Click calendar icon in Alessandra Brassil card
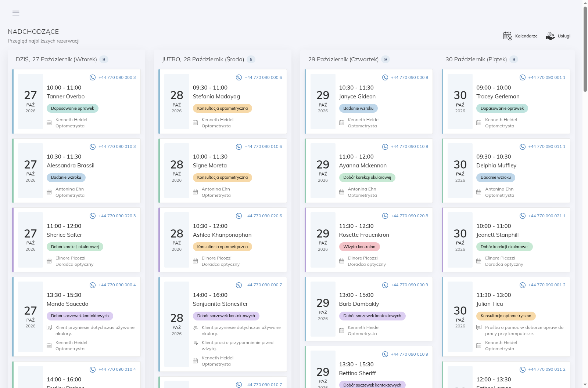 tap(49, 192)
